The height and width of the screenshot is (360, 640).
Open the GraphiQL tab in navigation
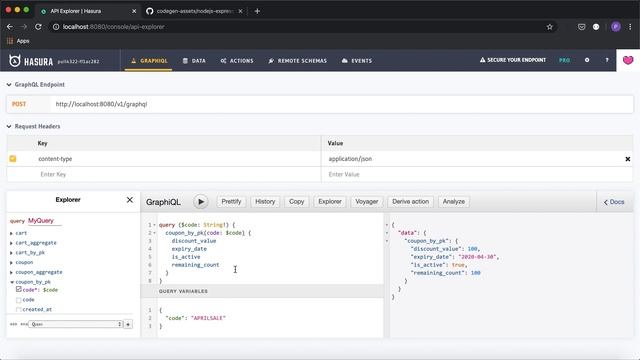(149, 60)
